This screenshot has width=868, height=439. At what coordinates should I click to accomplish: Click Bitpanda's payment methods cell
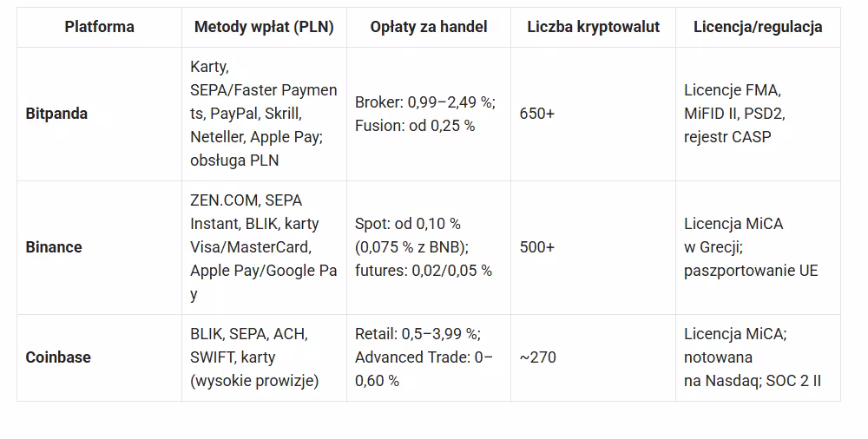[x=264, y=114]
